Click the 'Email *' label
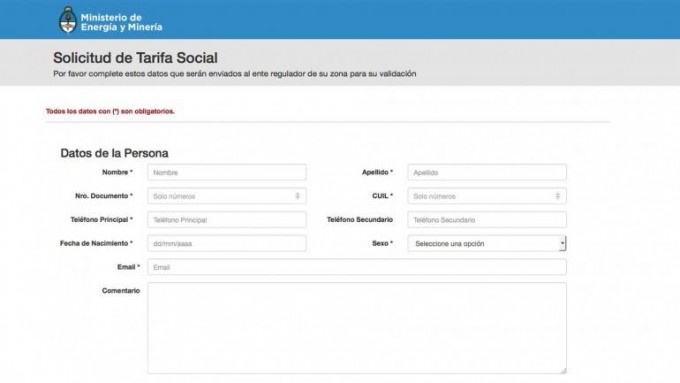This screenshot has height=383, width=680. 128,267
